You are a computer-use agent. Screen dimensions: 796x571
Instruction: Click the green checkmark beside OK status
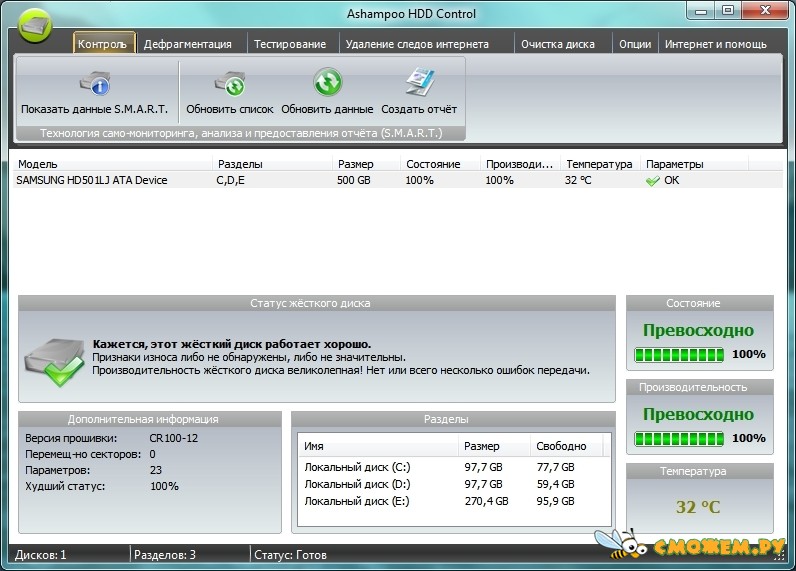pos(653,181)
